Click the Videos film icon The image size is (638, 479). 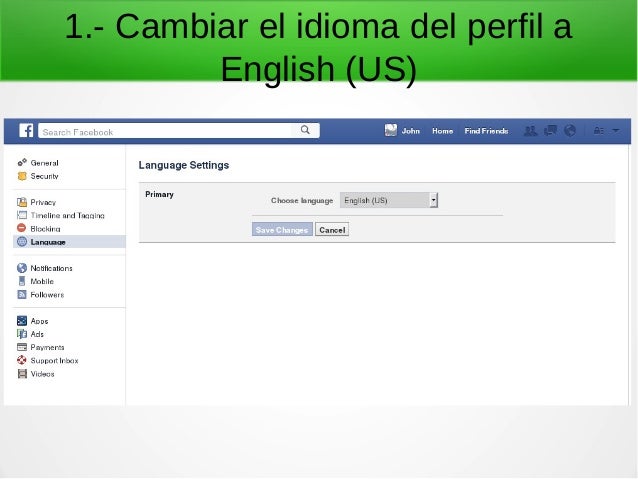click(x=22, y=374)
